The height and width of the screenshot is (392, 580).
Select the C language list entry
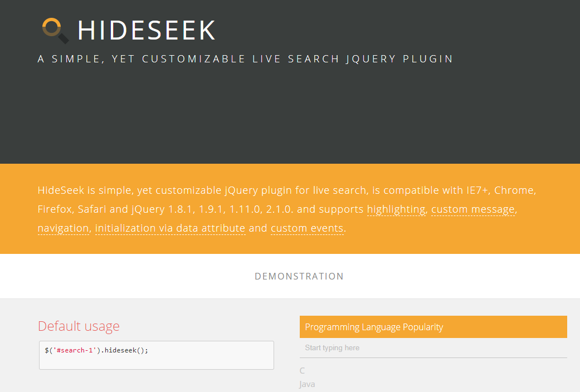coord(303,371)
